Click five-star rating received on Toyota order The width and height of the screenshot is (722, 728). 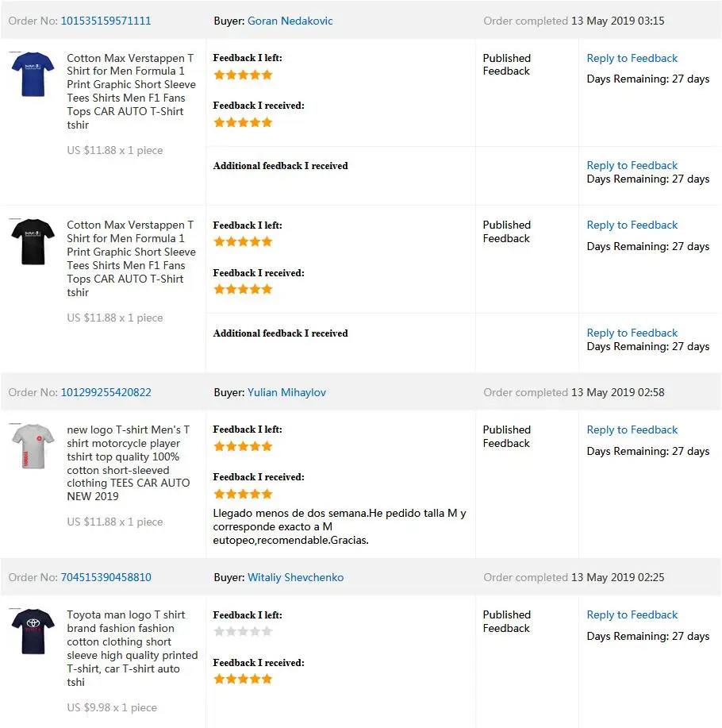pos(243,679)
